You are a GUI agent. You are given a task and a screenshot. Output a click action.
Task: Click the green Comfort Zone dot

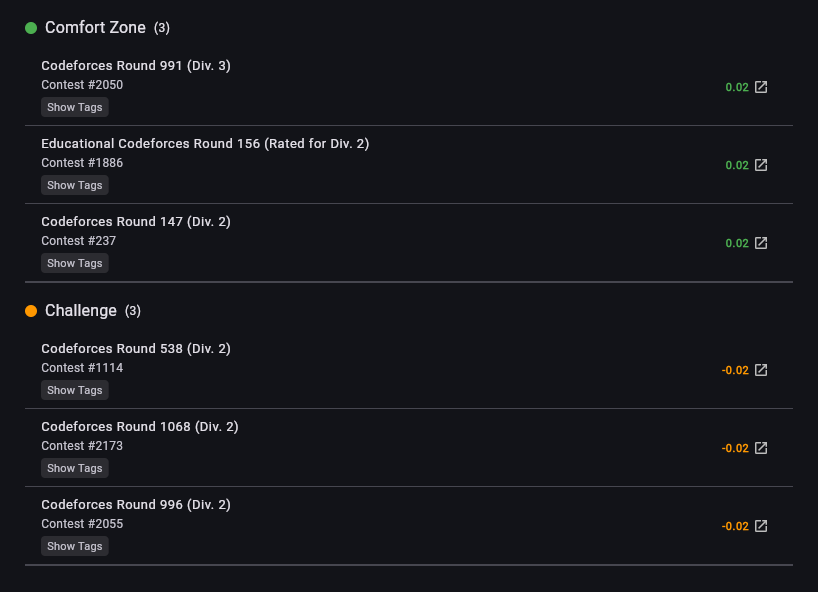[x=31, y=28]
